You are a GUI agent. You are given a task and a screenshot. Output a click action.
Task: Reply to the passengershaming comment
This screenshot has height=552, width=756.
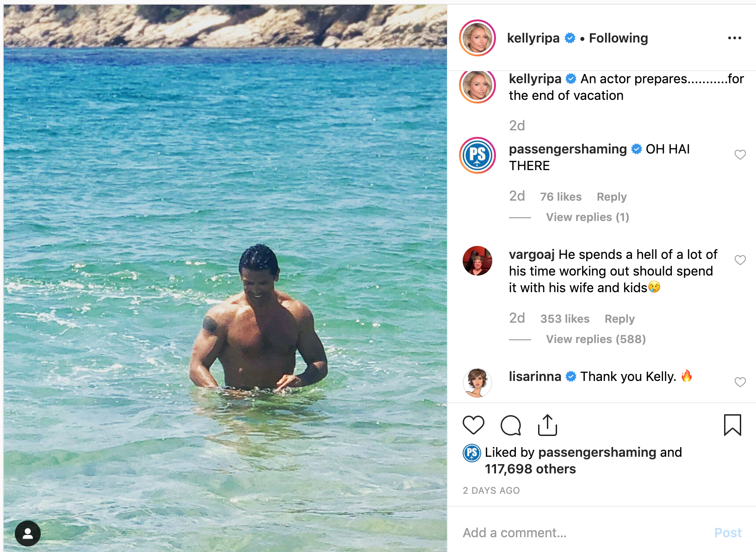click(611, 197)
